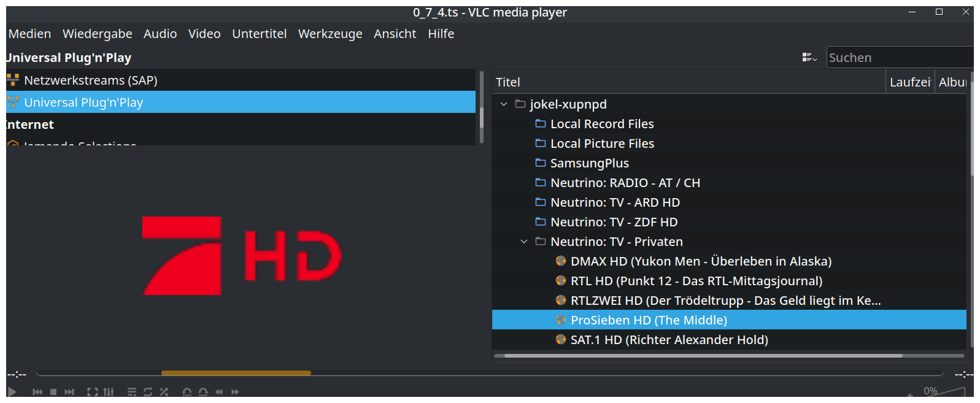Screen dimensions: 980x403
Task: Open the Werkzeuge menu
Action: (x=330, y=34)
